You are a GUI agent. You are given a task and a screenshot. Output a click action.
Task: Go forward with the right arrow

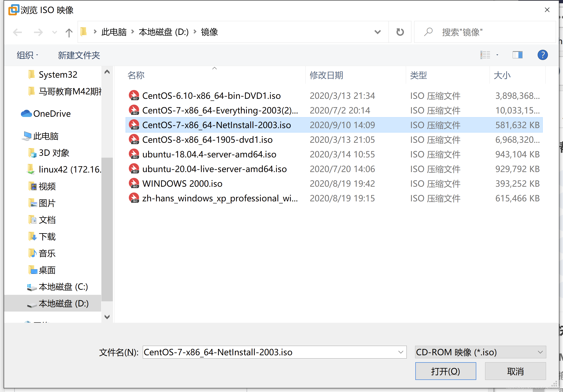[x=38, y=32]
